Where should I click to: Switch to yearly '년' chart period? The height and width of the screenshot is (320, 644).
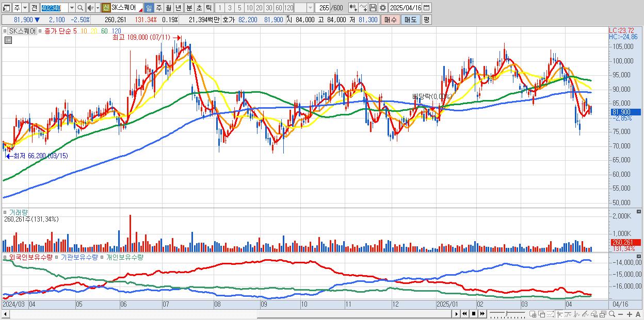(x=179, y=8)
